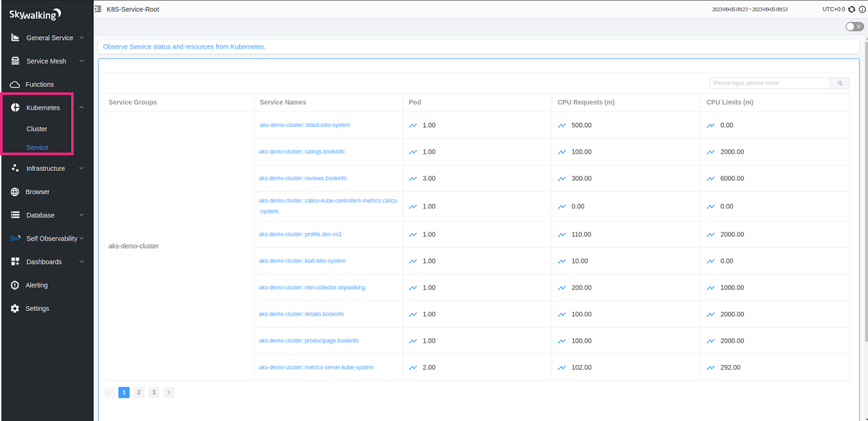
Task: Click trend chart icon for istiod Pod value
Action: (x=413, y=125)
